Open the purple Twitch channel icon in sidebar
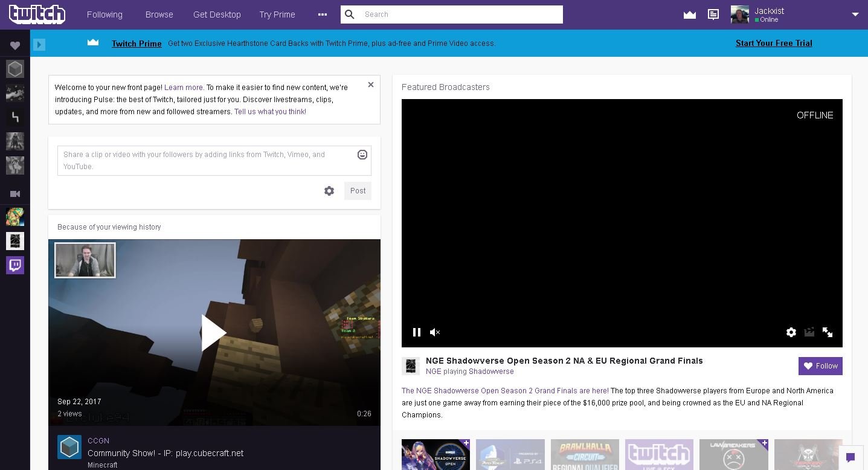 point(15,265)
